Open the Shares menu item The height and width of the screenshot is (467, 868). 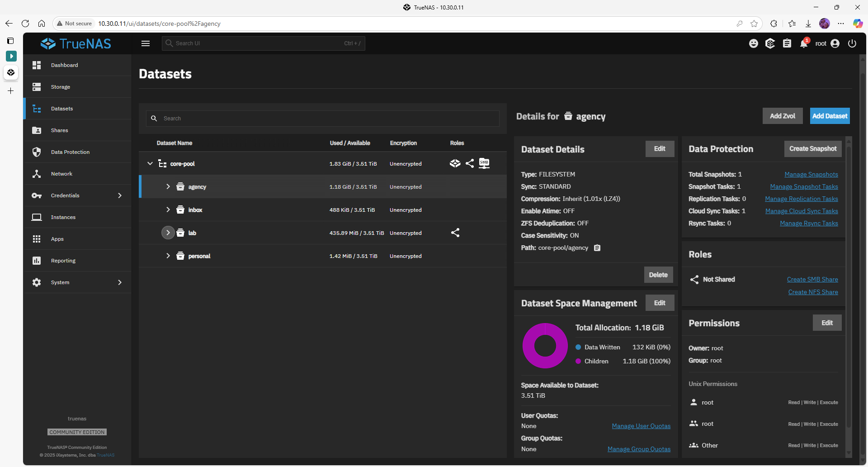tap(78, 130)
